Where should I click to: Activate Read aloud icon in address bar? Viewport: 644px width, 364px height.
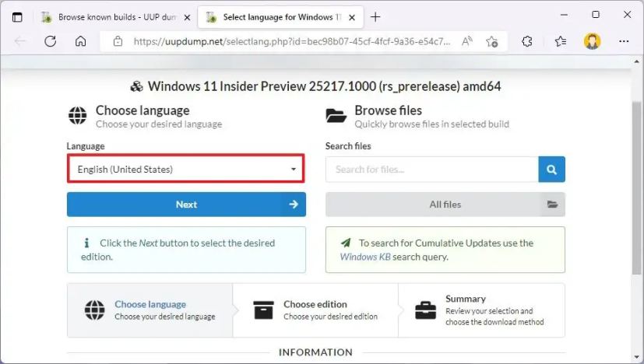(467, 41)
